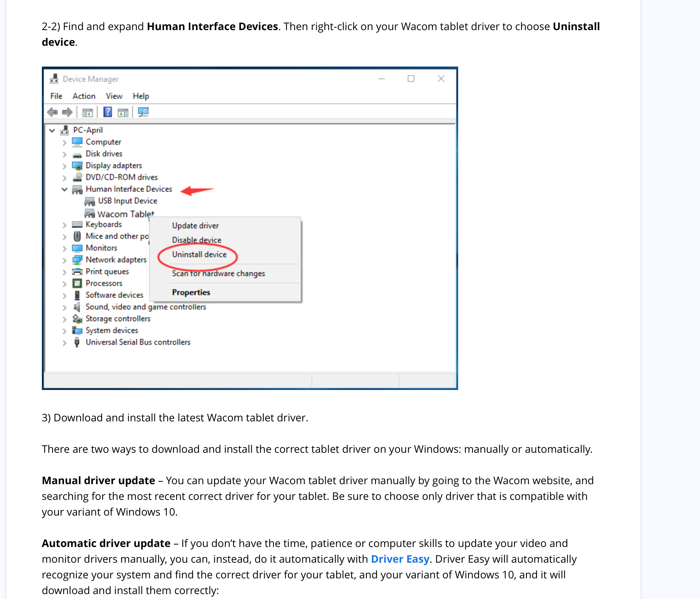
Task: Expand Universal Serial Bus controllers
Action: tap(64, 343)
